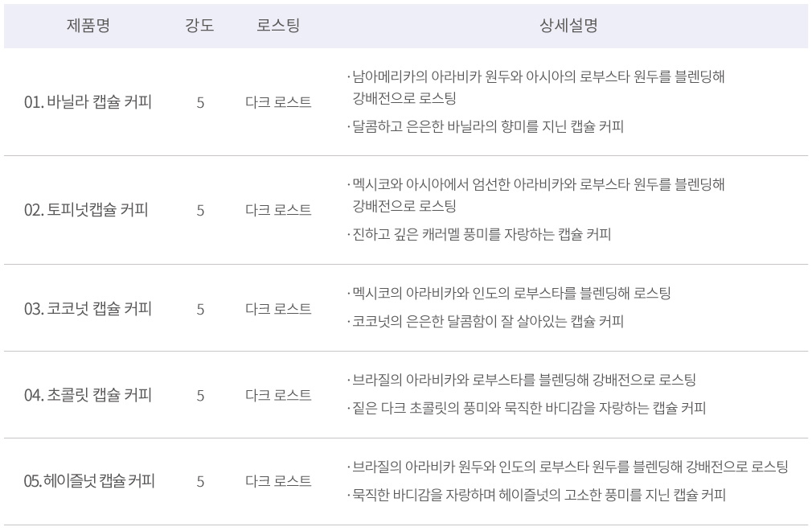Viewport: 812px width, 531px height.
Task: Click 다크 로스트 in the 바닐라 row
Action: click(x=278, y=102)
